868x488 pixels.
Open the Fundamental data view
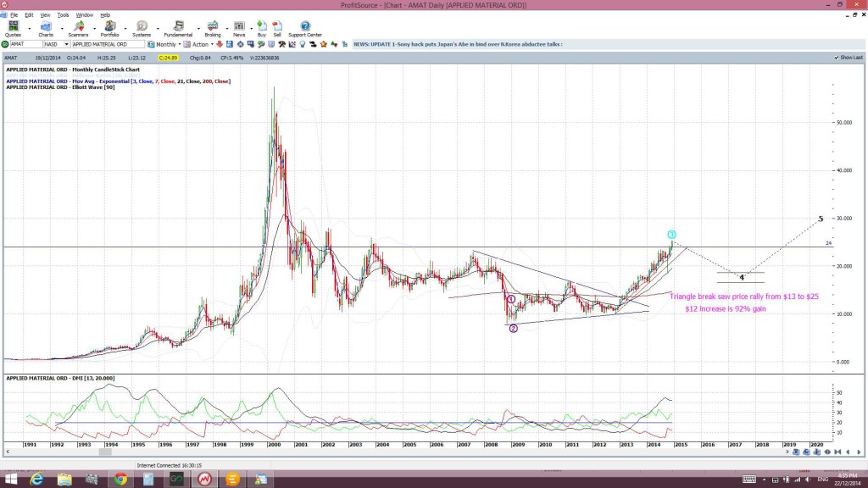(178, 29)
